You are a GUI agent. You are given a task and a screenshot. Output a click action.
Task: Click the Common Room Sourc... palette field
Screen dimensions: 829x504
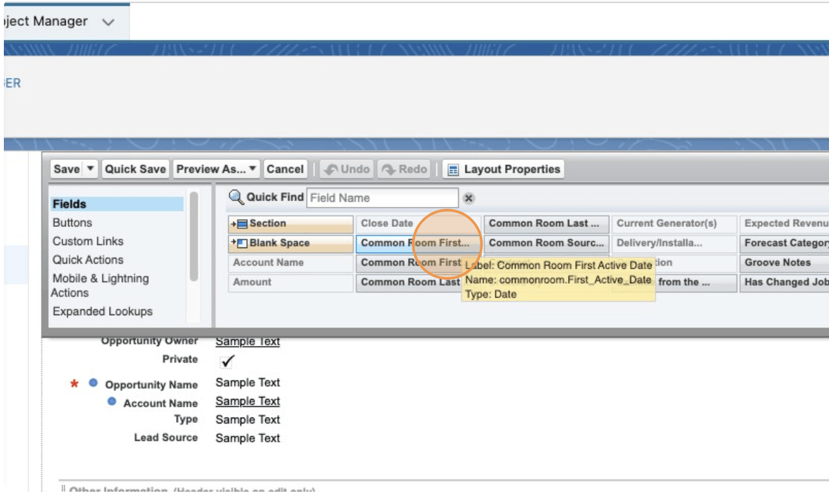click(x=546, y=243)
